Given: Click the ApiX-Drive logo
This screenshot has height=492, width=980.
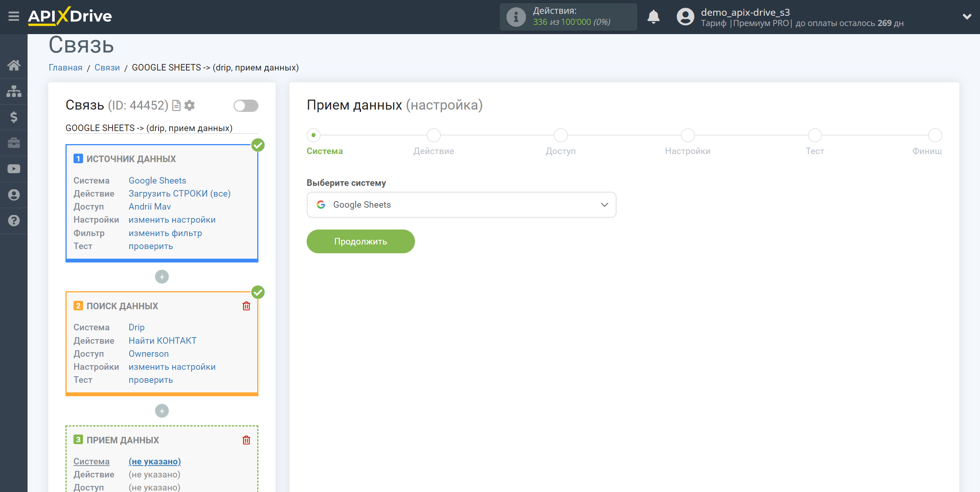Looking at the screenshot, I should click(70, 16).
